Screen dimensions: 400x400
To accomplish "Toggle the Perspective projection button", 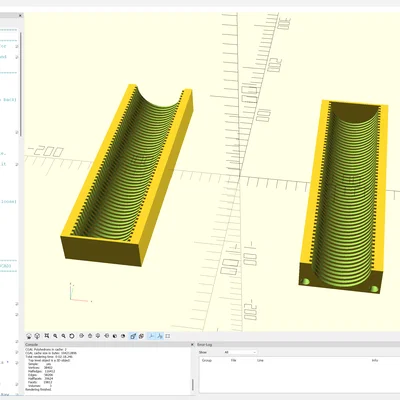I will (x=133, y=336).
